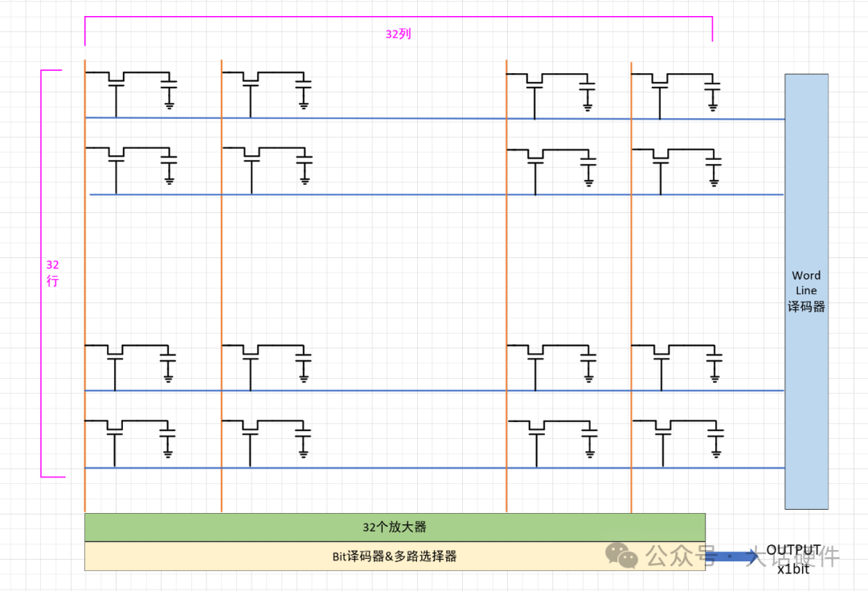
Task: Click the OUTPUT x1bit label
Action: 793,558
